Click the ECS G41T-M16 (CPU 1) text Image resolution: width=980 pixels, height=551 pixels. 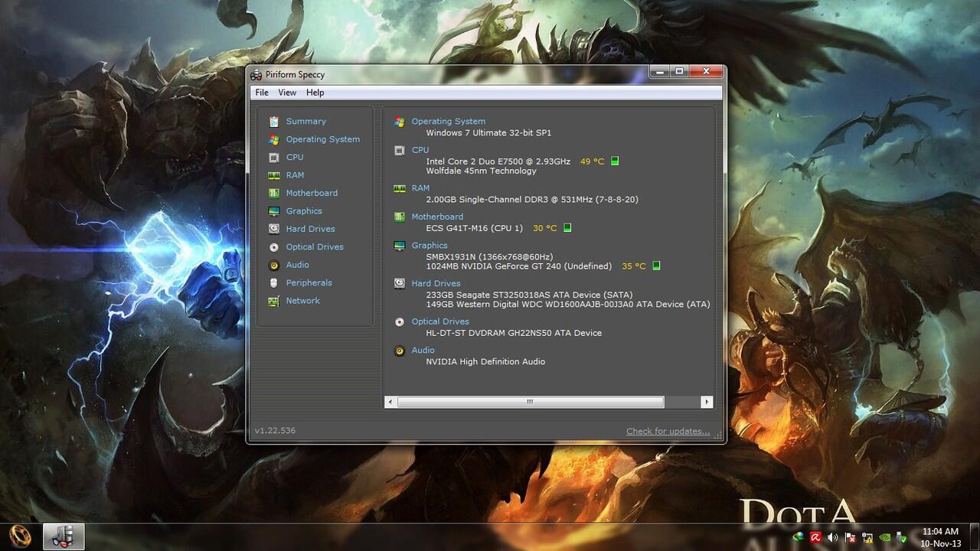click(x=474, y=228)
